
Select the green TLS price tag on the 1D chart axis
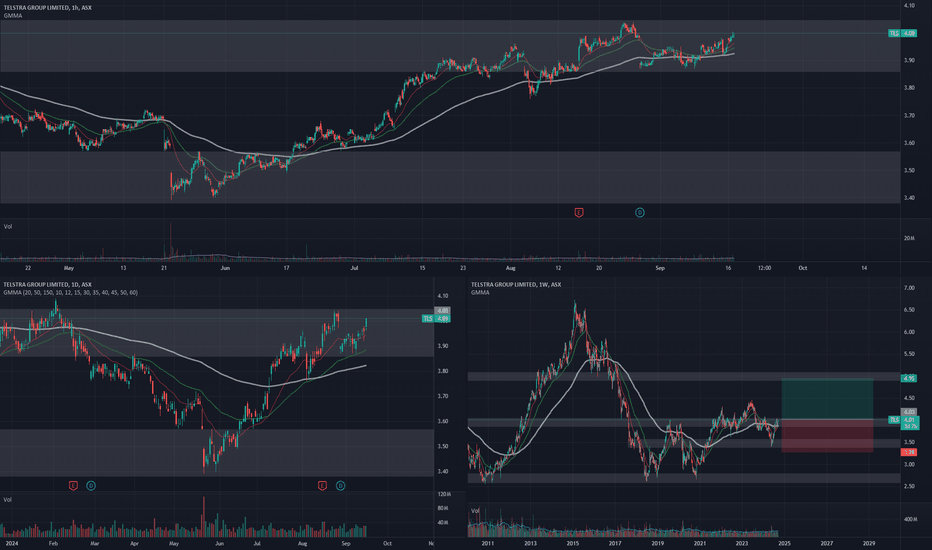pyautogui.click(x=436, y=319)
